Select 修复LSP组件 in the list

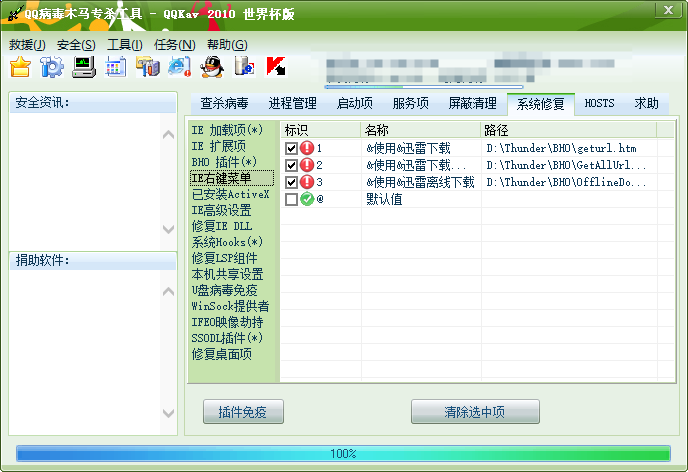tap(225, 258)
